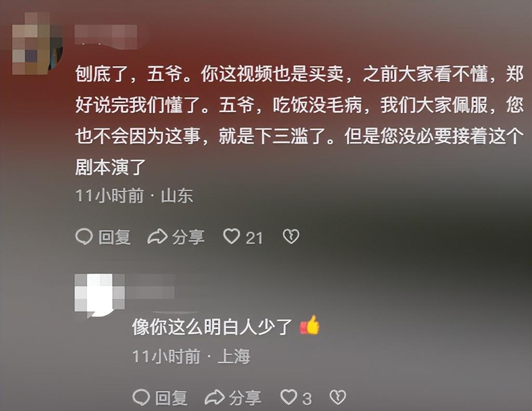This screenshot has height=411, width=532.
Task: Click the 回复 text under the Shandong comment
Action: pos(114,237)
